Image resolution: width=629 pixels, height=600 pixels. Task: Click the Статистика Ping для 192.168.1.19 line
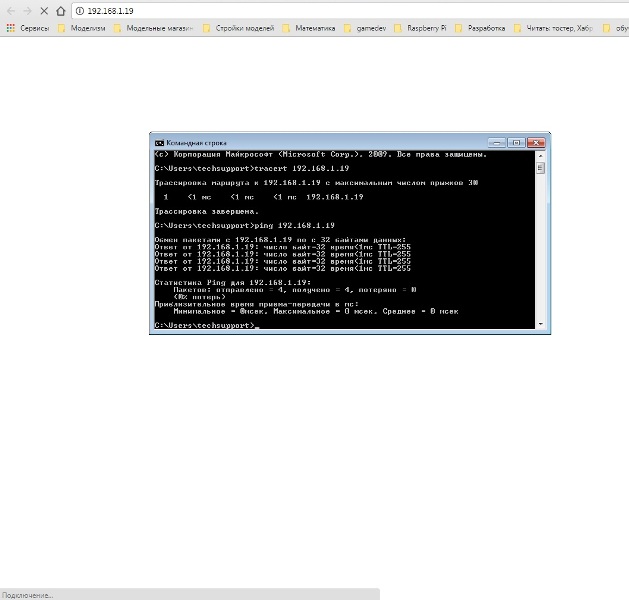tap(233, 282)
